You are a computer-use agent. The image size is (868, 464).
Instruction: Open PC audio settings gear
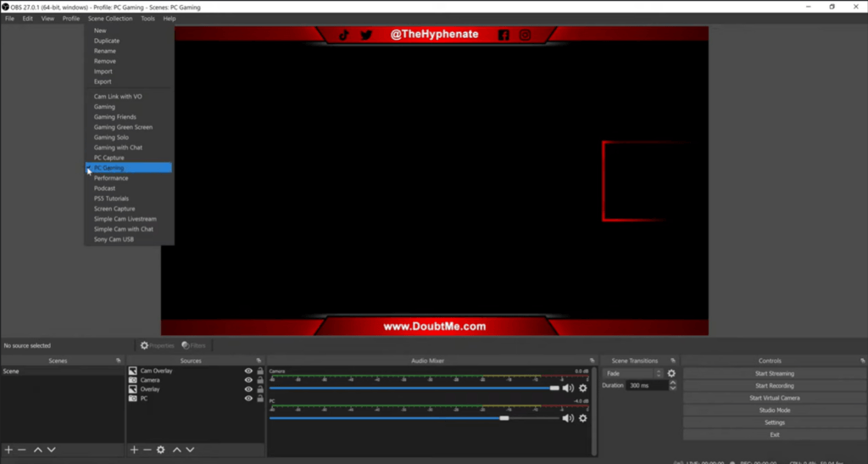click(x=583, y=418)
